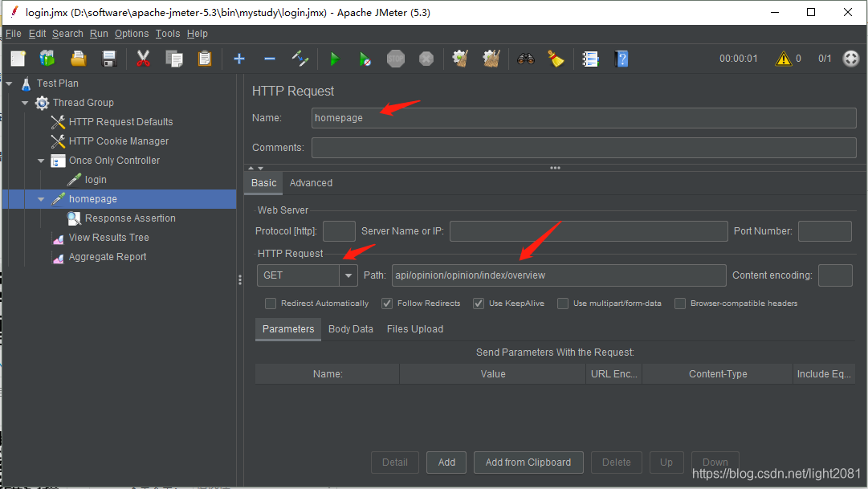Click the Help question mark icon
Image resolution: width=868 pixels, height=489 pixels.
point(621,59)
